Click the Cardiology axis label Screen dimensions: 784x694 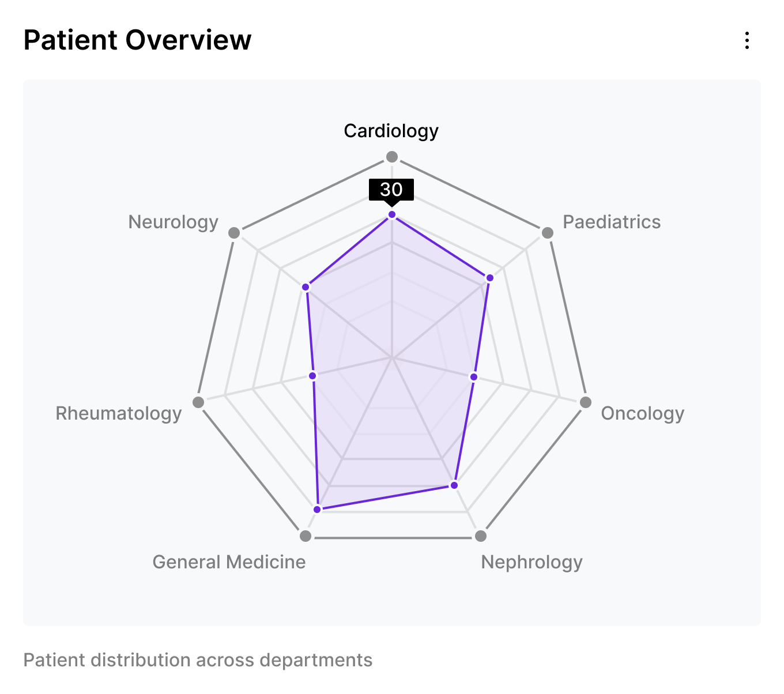click(391, 131)
